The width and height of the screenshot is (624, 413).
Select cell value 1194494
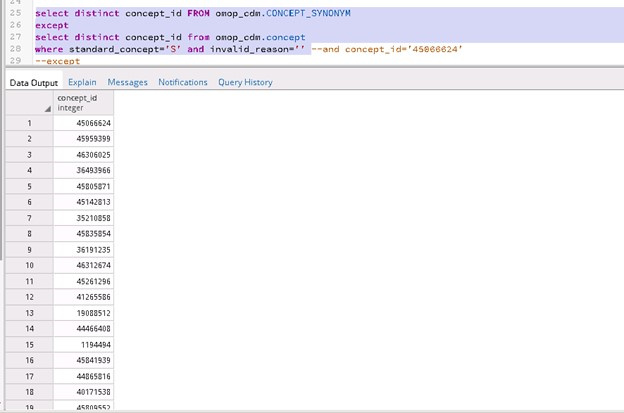(84, 345)
